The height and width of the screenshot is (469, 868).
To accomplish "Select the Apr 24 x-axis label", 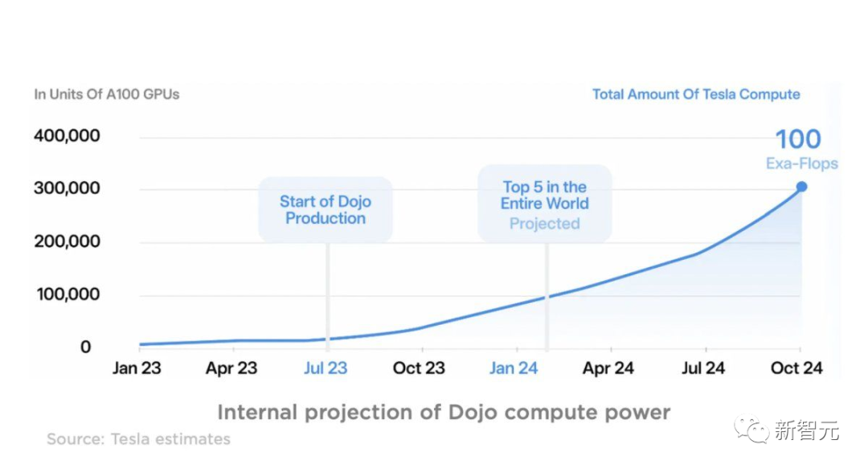I will click(608, 368).
